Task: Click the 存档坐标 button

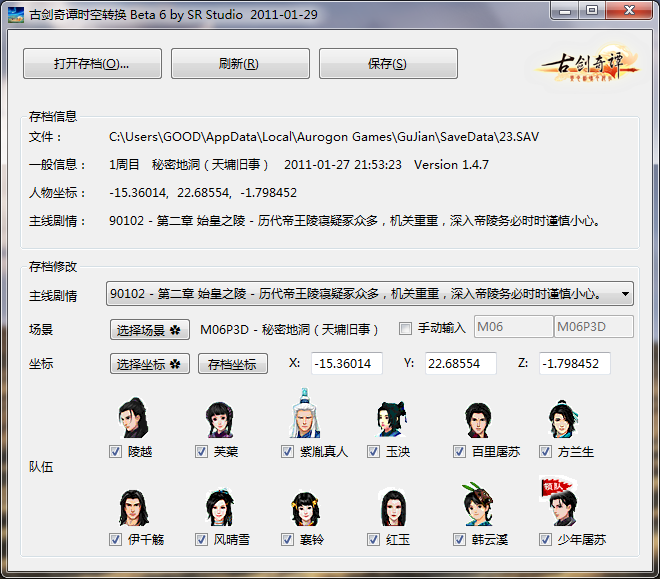Action: (x=232, y=364)
